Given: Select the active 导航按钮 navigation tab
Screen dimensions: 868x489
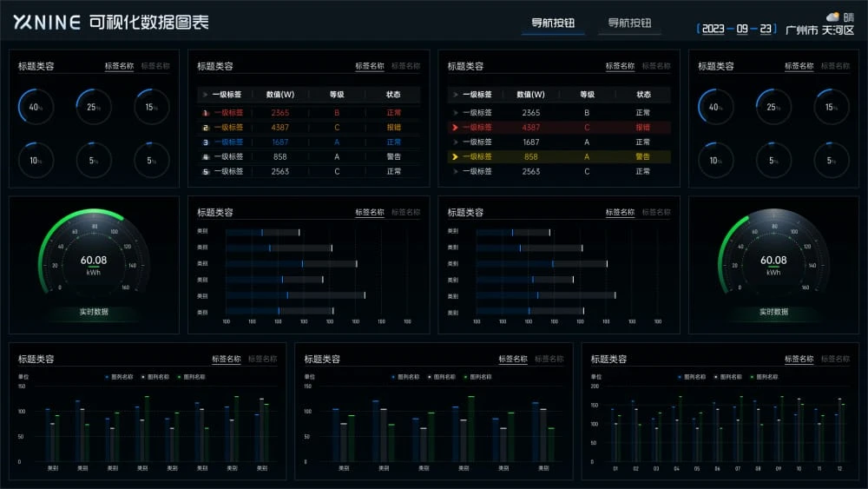Looking at the screenshot, I should pyautogui.click(x=553, y=23).
